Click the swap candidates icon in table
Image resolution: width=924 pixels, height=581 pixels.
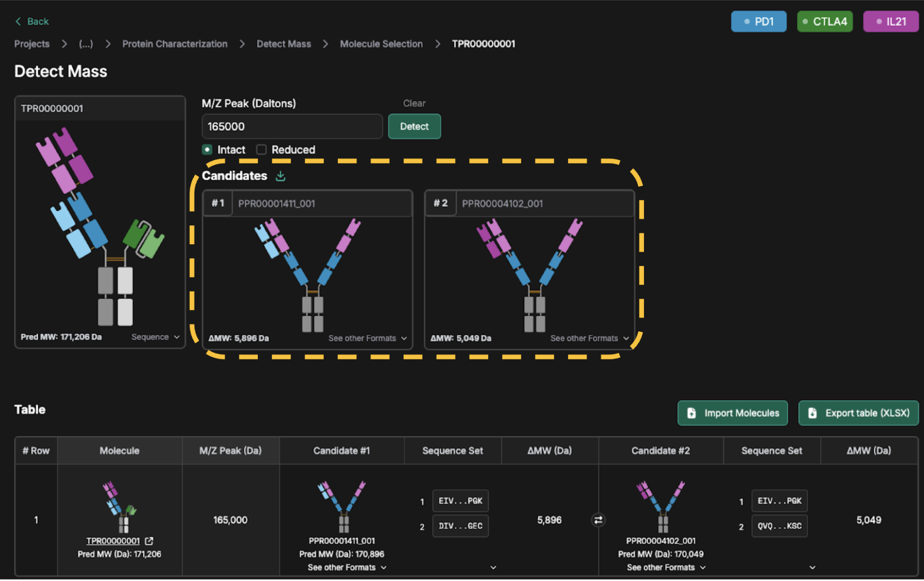point(598,520)
